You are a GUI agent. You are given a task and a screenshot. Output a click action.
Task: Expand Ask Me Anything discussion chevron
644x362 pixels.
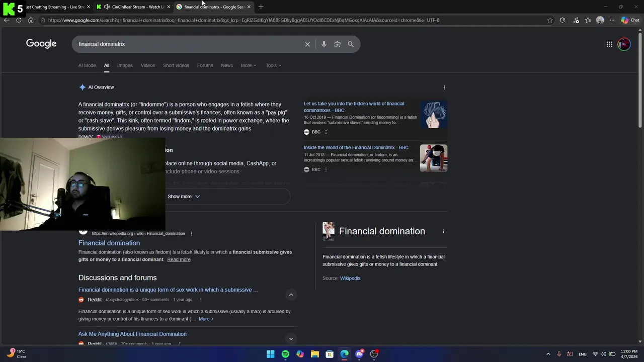(291, 339)
